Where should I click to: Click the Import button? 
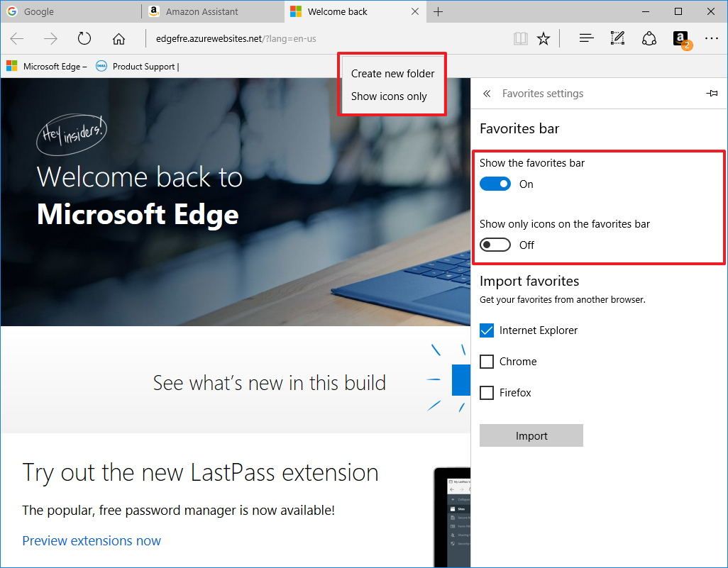pyautogui.click(x=531, y=435)
